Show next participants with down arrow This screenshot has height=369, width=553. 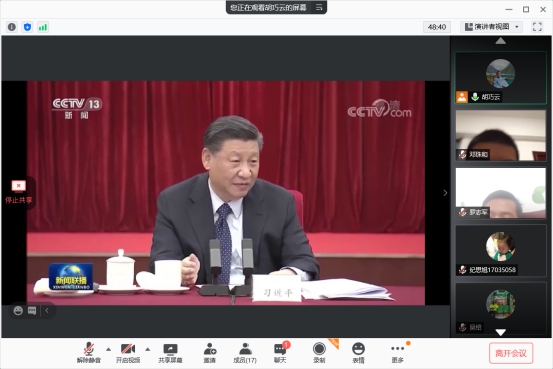[x=500, y=332]
